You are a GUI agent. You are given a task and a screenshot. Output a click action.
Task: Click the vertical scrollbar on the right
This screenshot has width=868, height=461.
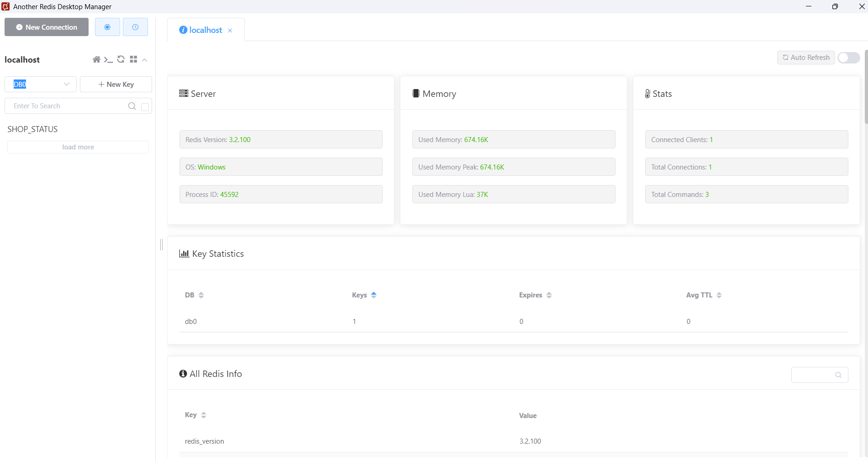[866, 87]
